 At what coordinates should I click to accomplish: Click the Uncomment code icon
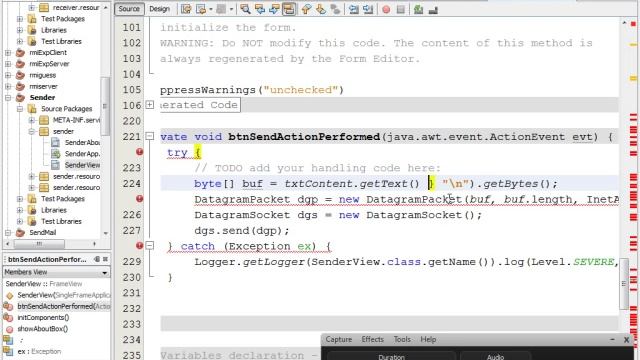click(x=433, y=9)
